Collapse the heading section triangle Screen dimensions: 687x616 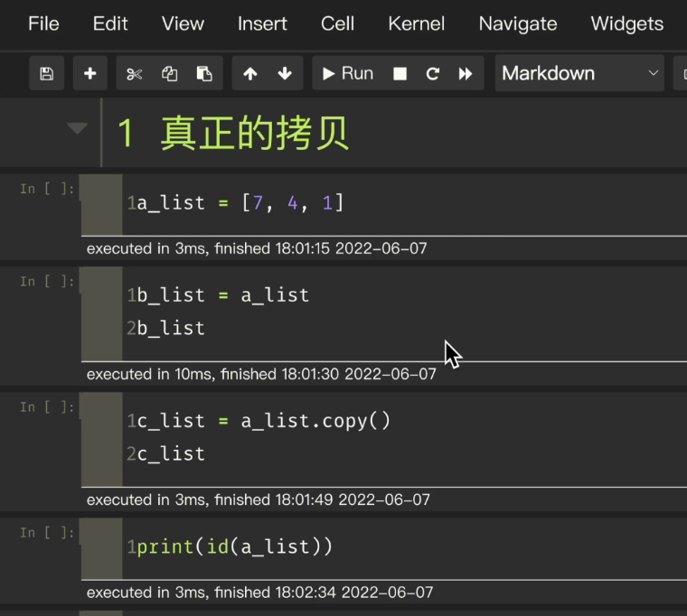click(78, 129)
